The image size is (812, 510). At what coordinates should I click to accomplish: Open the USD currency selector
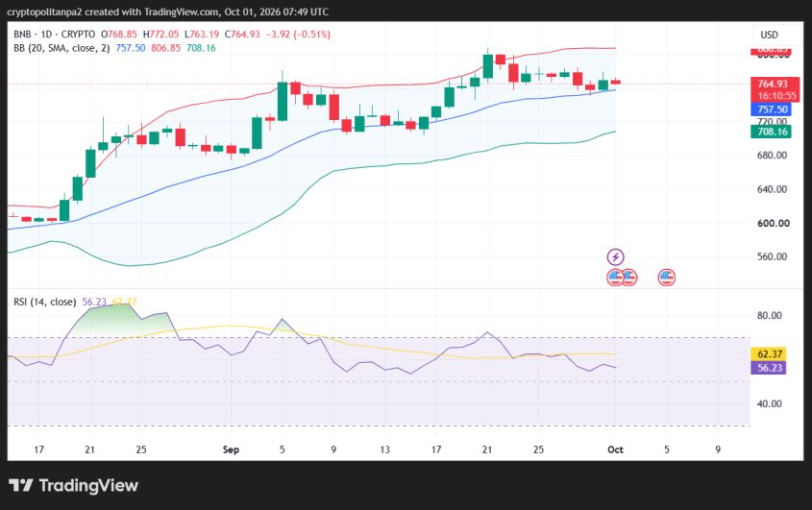tap(769, 35)
